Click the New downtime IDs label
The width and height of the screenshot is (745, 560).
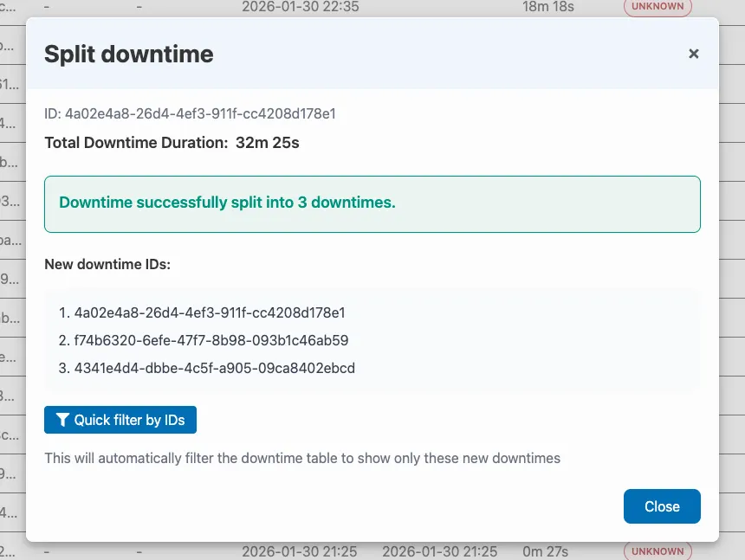click(107, 264)
